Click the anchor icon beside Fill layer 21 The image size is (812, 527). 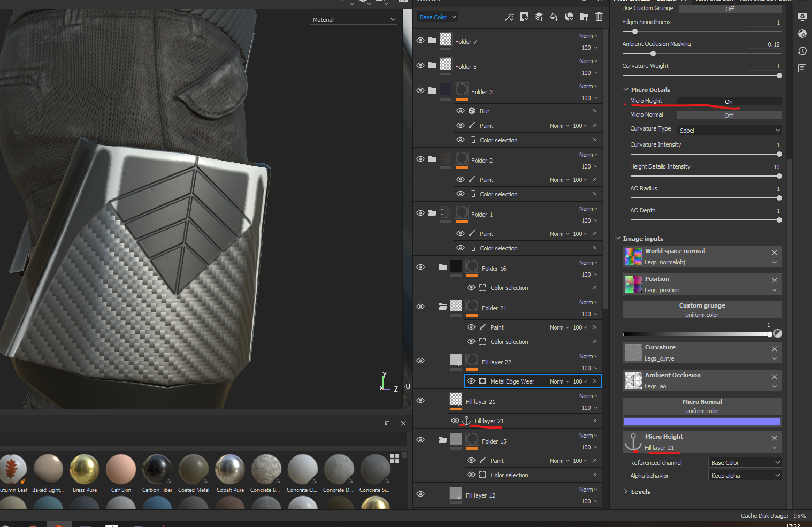[466, 421]
